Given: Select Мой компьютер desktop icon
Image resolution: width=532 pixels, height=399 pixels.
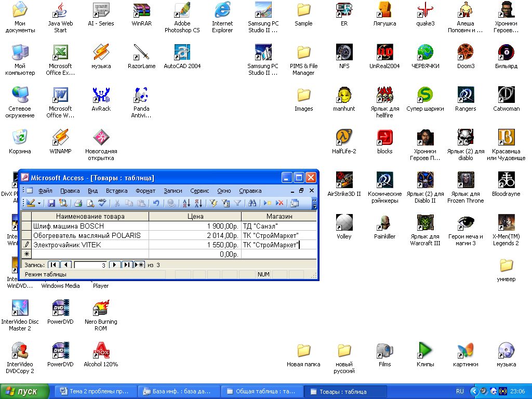Looking at the screenshot, I should pos(20,60).
